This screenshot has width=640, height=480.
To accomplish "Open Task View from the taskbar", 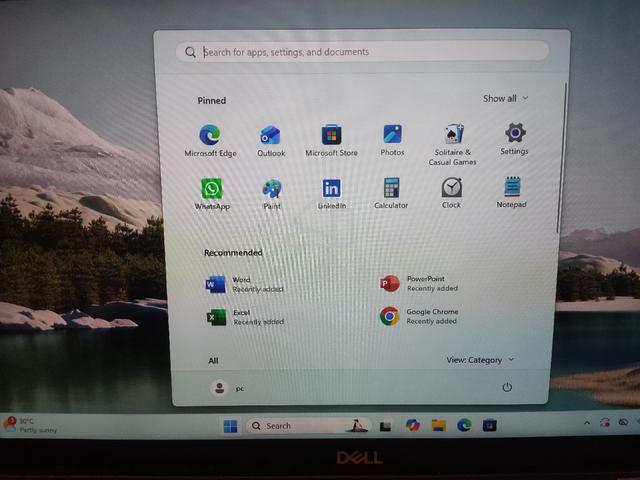I will [x=385, y=426].
